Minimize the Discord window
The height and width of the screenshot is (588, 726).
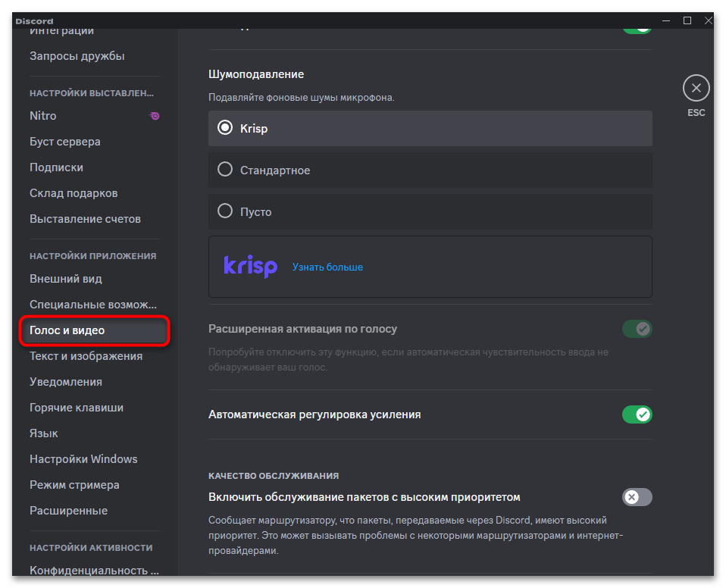tap(666, 20)
